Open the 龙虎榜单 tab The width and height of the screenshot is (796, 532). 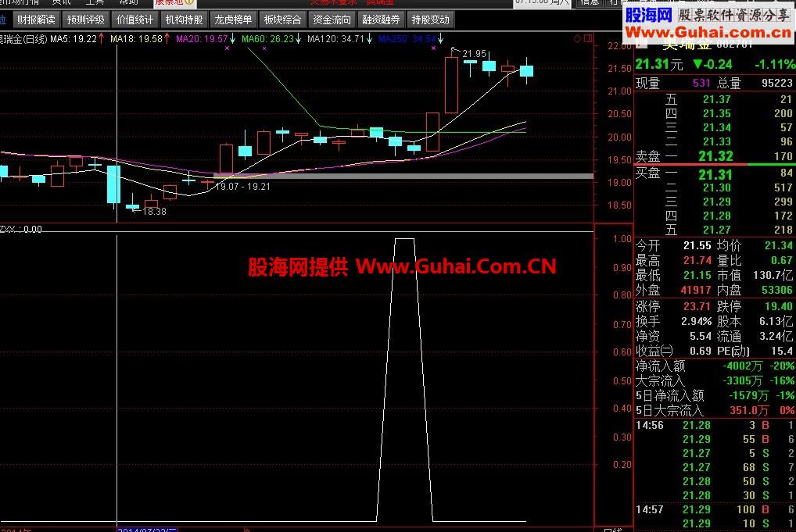click(233, 20)
